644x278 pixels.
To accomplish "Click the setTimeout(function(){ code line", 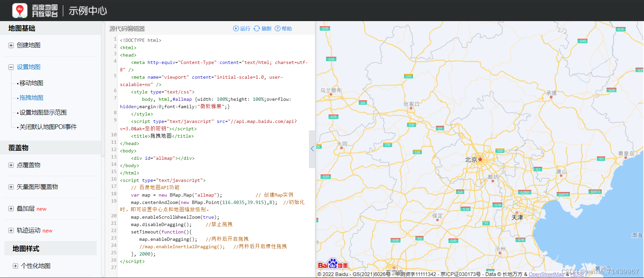I will (161, 232).
